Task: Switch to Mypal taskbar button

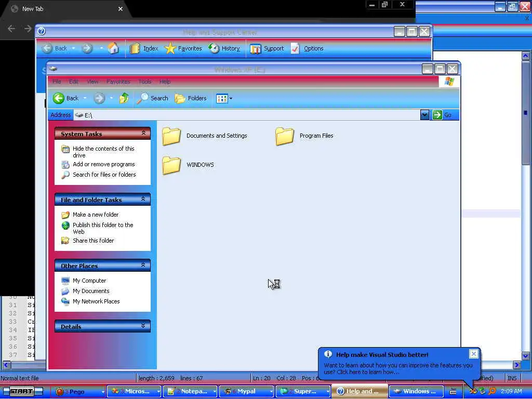Action: 246,391
